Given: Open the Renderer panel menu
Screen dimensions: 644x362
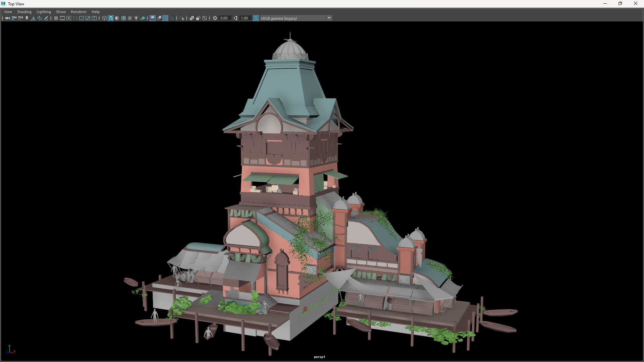Looking at the screenshot, I should click(x=78, y=12).
